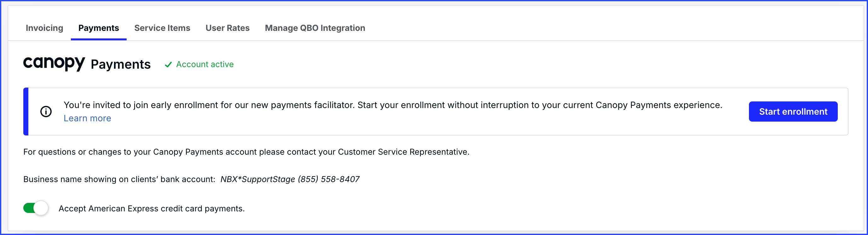Disable the American Express payments toggle
868x235 pixels.
[x=36, y=208]
